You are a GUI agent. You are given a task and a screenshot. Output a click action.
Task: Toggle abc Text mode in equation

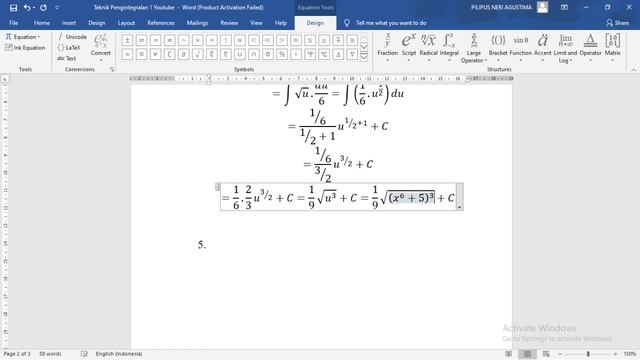click(67, 58)
